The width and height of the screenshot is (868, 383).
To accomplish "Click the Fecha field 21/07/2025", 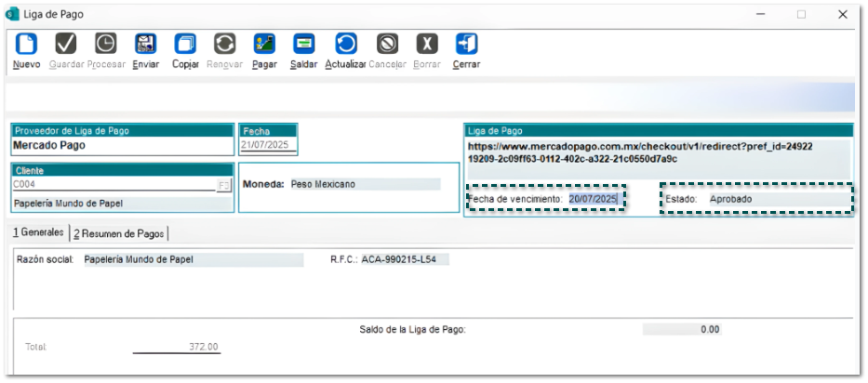I will coord(269,145).
